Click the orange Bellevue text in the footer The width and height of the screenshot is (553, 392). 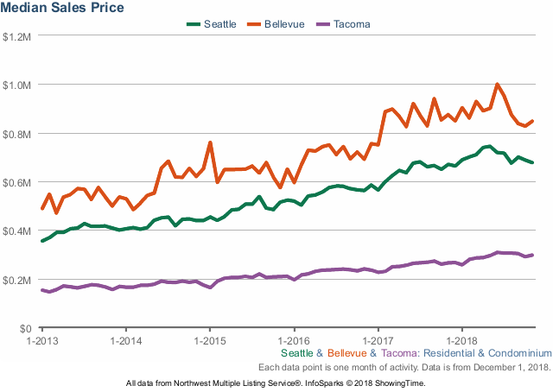[347, 353]
